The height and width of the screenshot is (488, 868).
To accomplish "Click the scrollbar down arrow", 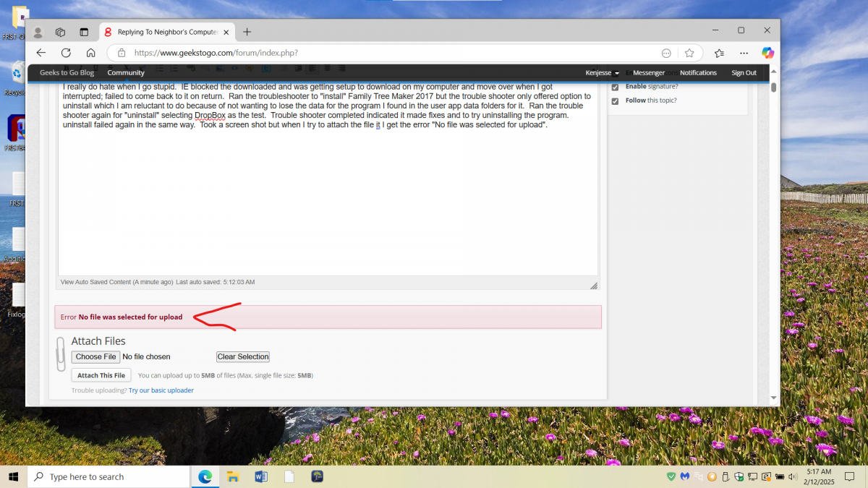I will 773,398.
